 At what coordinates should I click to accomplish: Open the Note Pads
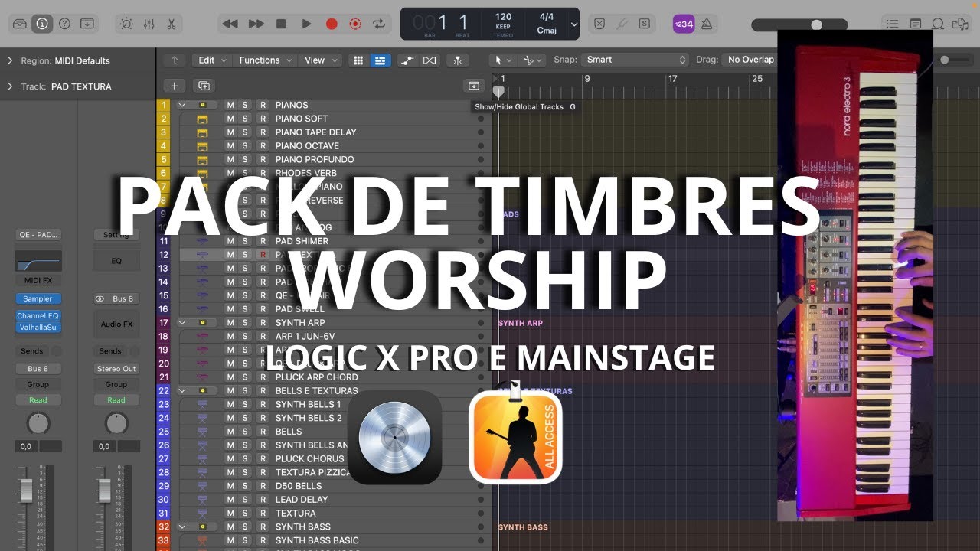pyautogui.click(x=915, y=24)
